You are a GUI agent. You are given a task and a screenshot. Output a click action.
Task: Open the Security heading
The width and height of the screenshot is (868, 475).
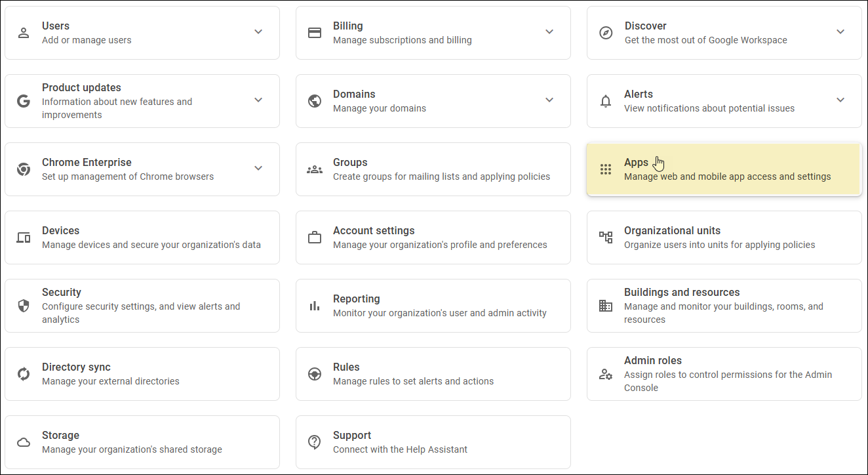tap(62, 292)
